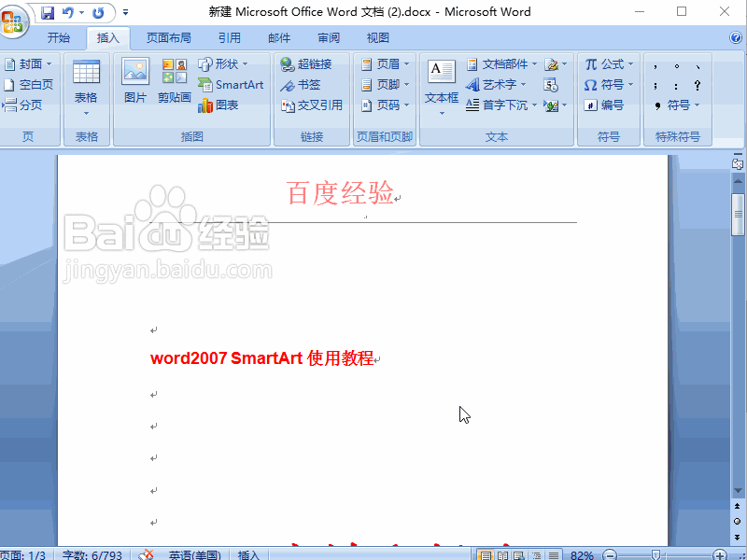The image size is (747, 560).
Task: Redo action in quick access toolbar
Action: coord(98,12)
